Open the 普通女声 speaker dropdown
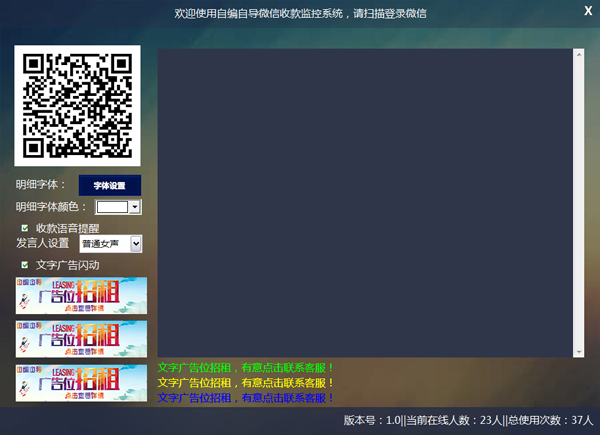The height and width of the screenshot is (435, 600). tap(111, 244)
